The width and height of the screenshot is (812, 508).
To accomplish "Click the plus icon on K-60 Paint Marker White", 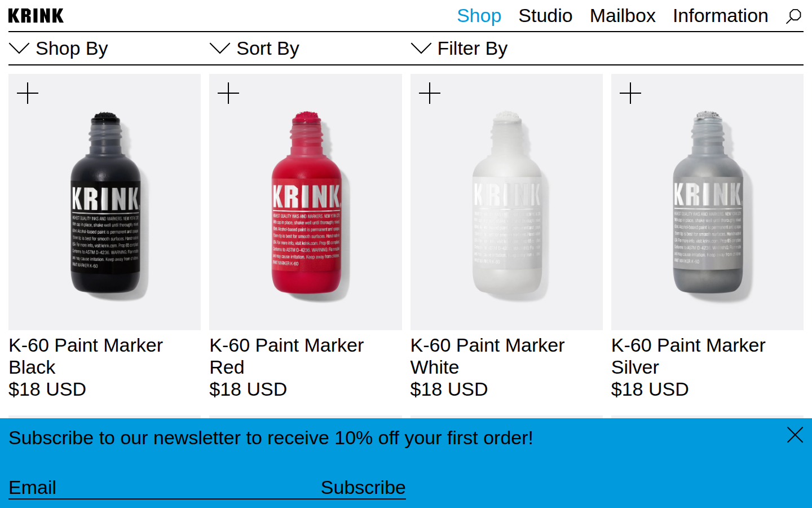I will point(429,93).
